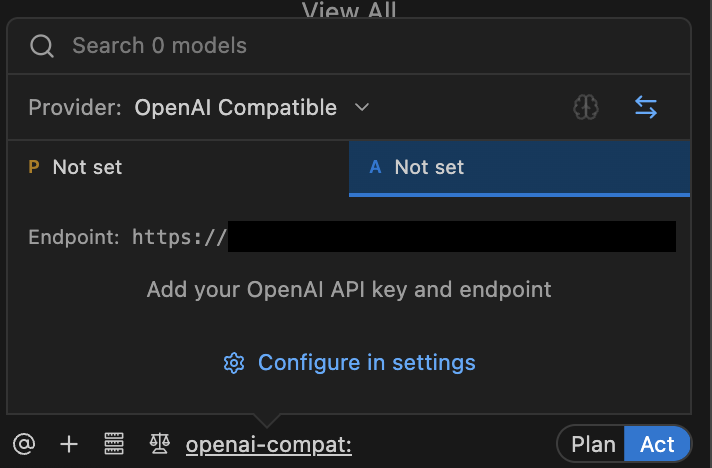Open the Configure in settings link
This screenshot has height=468, width=712.
pos(366,362)
